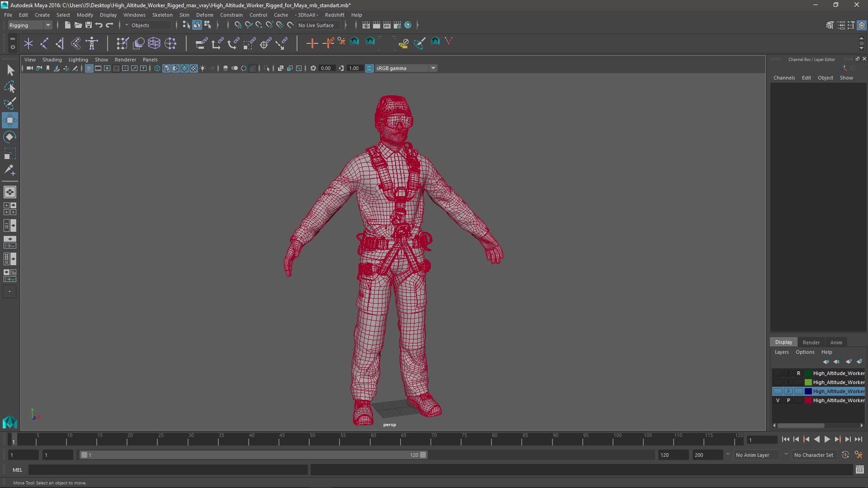Click the red layer color swatch

808,400
